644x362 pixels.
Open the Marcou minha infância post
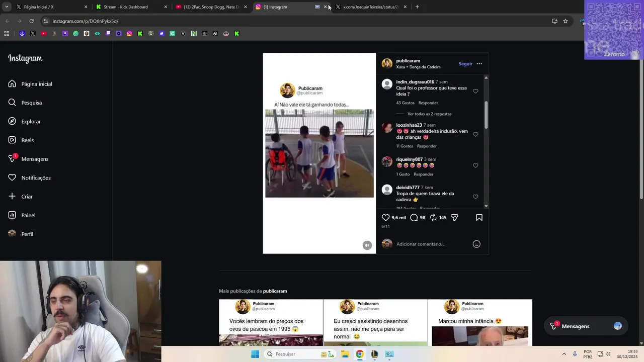(480, 323)
